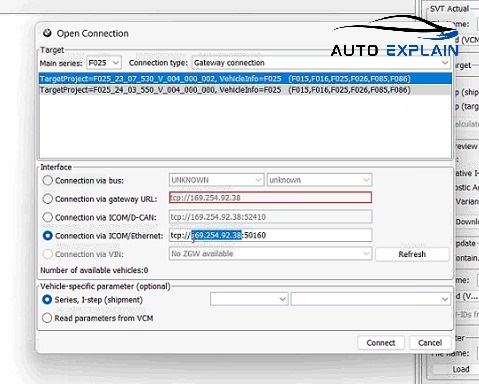
Task: Open the Main series F025 dropdown
Action: pos(104,63)
